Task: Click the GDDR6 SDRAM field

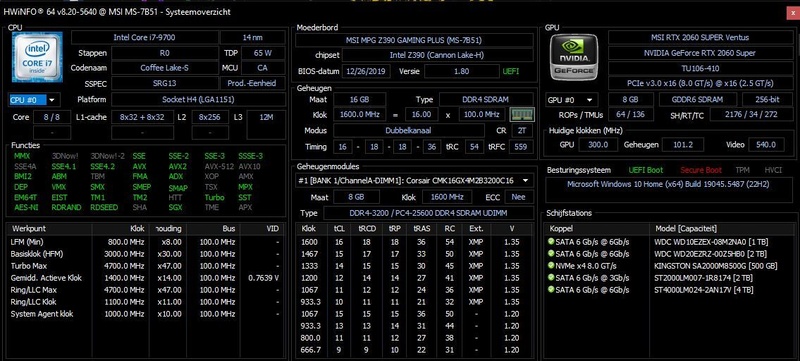Action: coord(698,100)
